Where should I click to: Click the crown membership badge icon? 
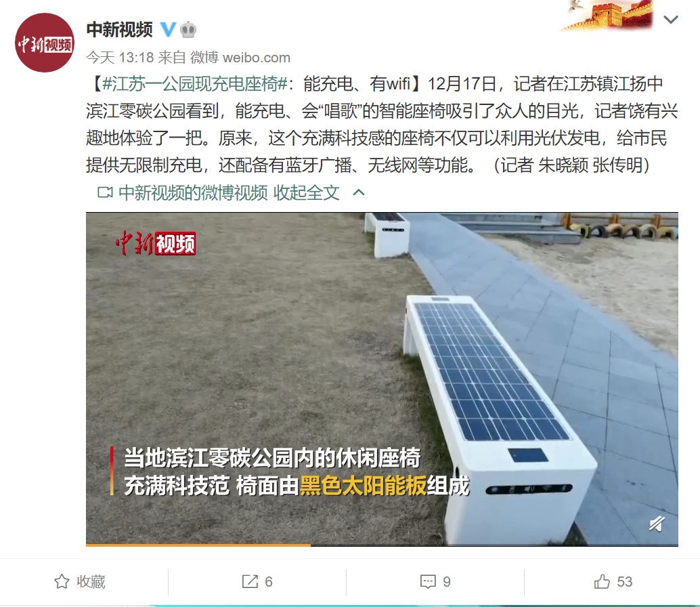(188, 30)
